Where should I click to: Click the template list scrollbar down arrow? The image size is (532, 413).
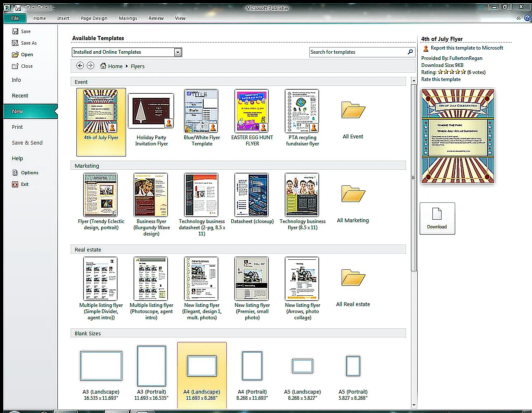pos(414,406)
